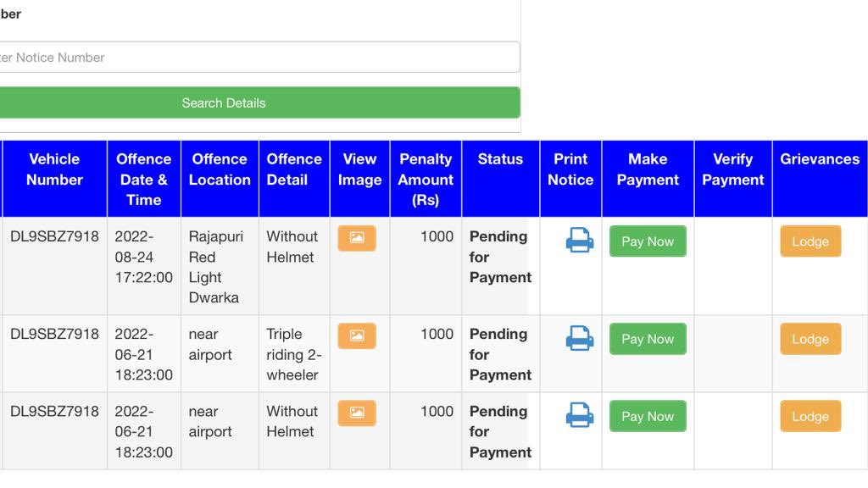This screenshot has width=868, height=488.
Task: Click the View Image column header
Action: 359,178
